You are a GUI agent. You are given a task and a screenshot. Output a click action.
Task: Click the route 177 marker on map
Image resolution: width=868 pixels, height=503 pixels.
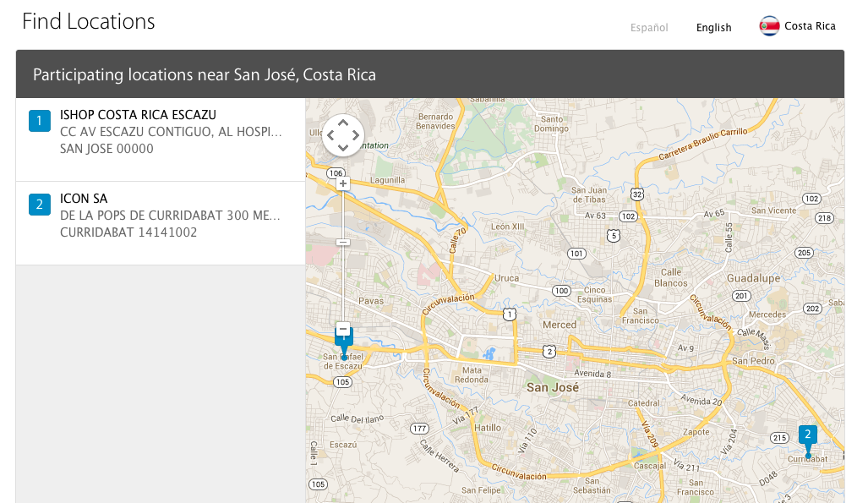(419, 429)
